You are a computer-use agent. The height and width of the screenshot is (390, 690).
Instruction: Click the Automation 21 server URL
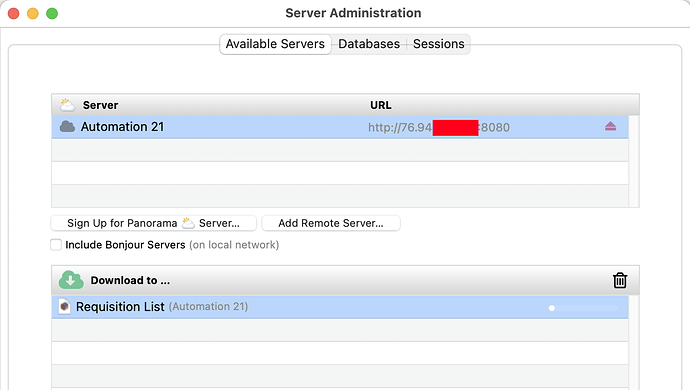click(x=439, y=128)
